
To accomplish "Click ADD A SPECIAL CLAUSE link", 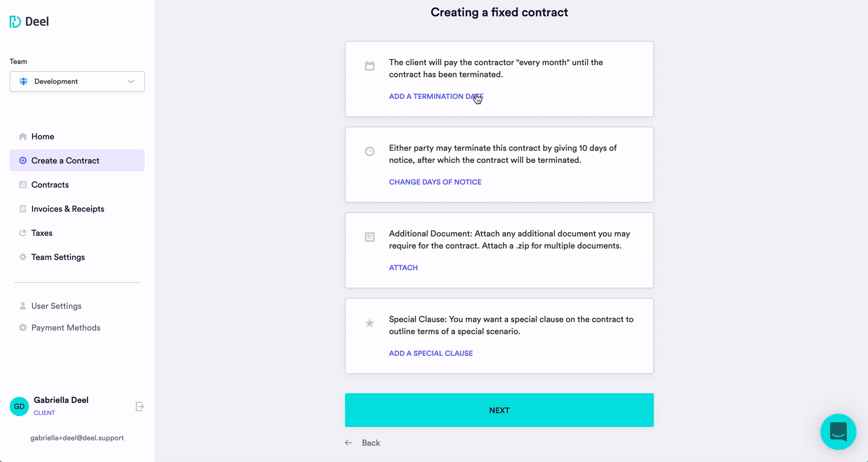I will (x=431, y=353).
